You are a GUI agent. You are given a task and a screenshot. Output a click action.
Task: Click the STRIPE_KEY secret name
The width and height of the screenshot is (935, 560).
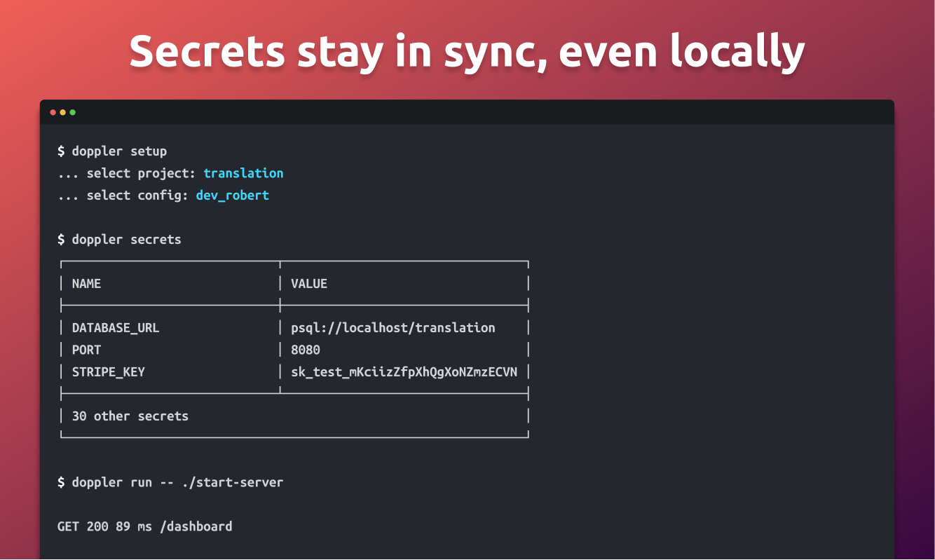pyautogui.click(x=109, y=372)
